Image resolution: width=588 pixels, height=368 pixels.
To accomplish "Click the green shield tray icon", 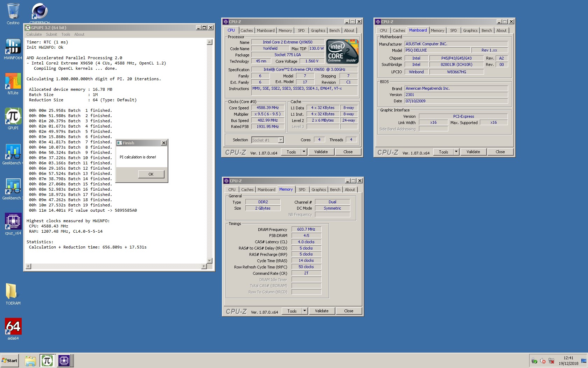I will point(534,361).
